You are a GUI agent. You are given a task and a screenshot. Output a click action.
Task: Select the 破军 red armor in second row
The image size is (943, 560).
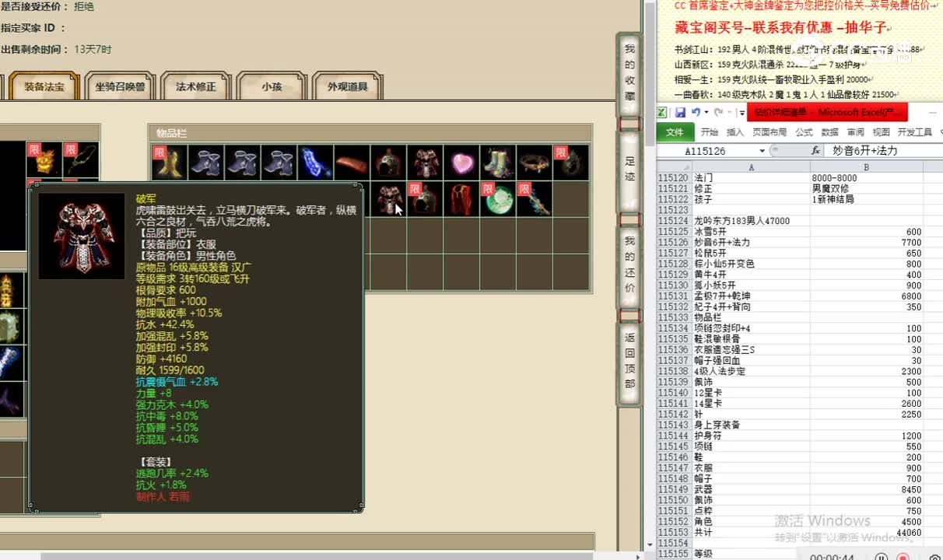pyautogui.click(x=388, y=199)
